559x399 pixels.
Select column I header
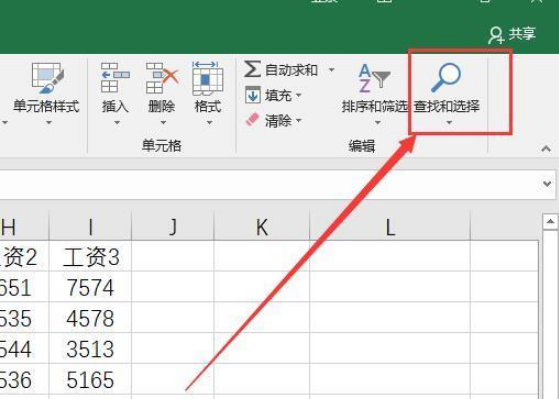tap(90, 226)
